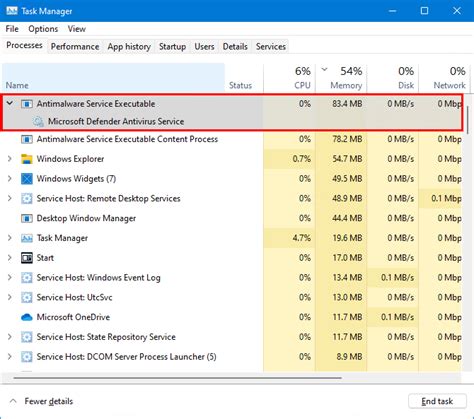Sort by the CPU column header

point(289,78)
